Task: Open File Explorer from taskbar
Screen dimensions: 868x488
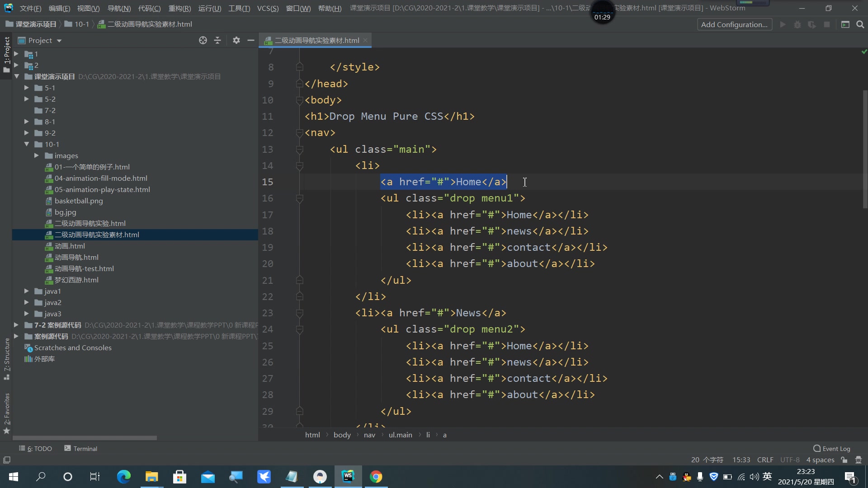Action: [x=151, y=477]
